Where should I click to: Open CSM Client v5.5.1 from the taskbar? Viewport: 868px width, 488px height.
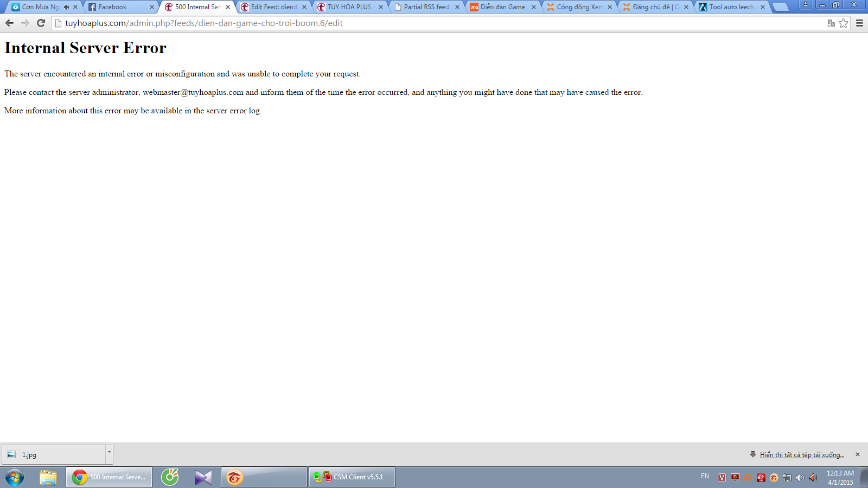click(x=352, y=477)
